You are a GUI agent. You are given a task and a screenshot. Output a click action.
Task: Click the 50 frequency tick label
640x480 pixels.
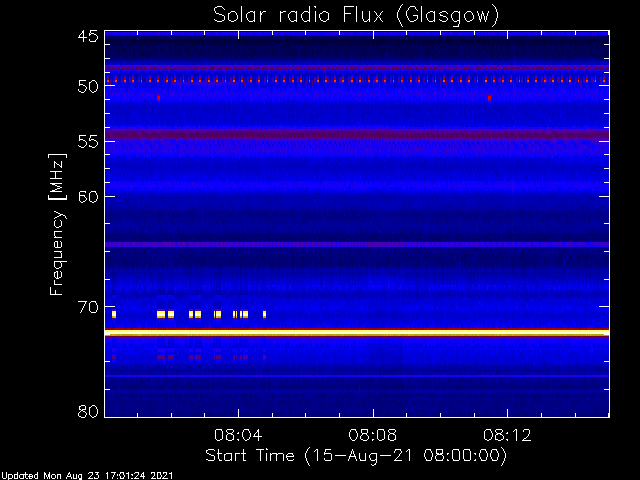click(x=88, y=86)
